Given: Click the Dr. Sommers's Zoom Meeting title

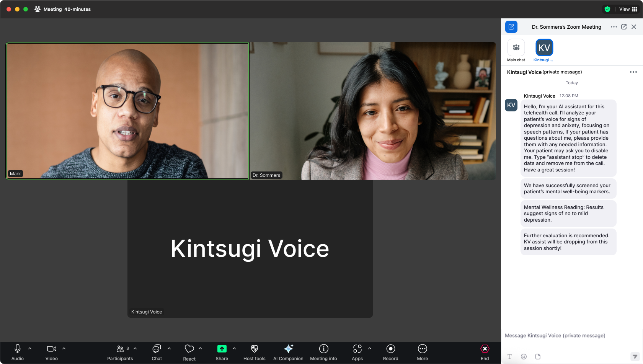Looking at the screenshot, I should click(x=566, y=27).
